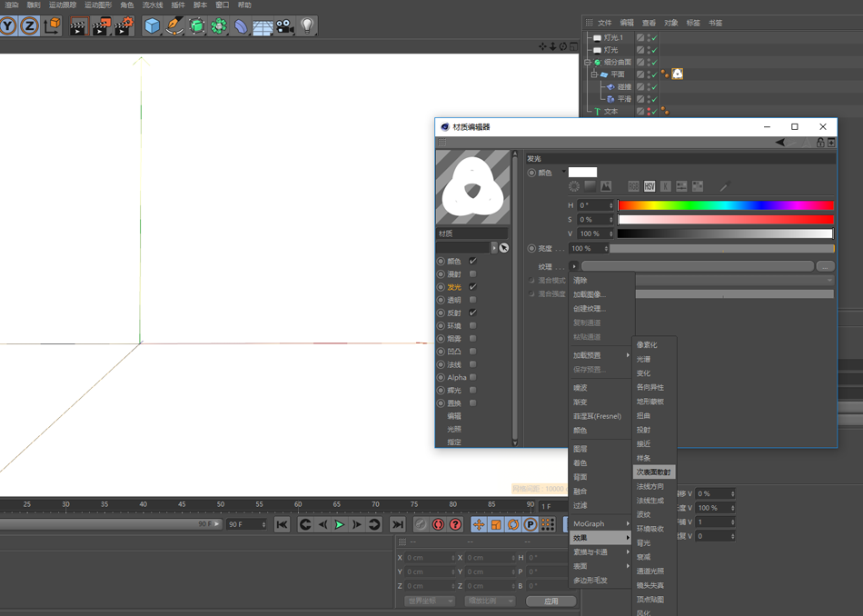The height and width of the screenshot is (616, 863).
Task: Go to start of timeline
Action: [282, 524]
